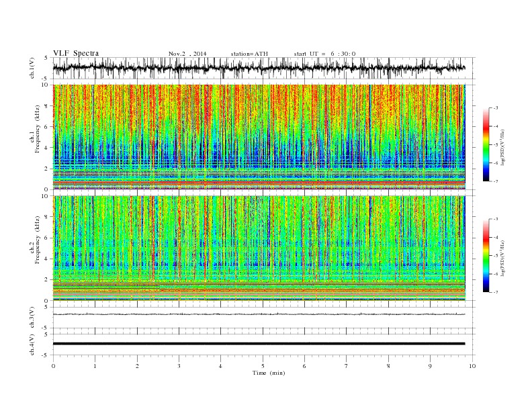Select the "Nov.2 , 2014" date label
This screenshot has height=411, width=532.
tap(187, 54)
